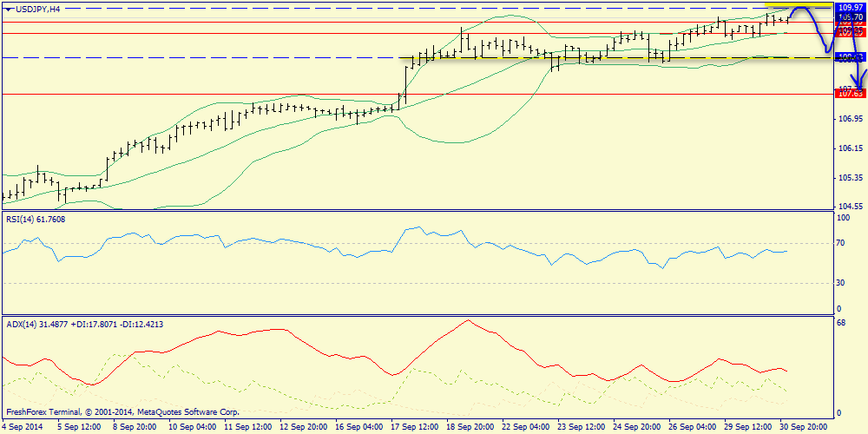Click the 16 Sep 04:00 time label
The image size is (868, 434).
click(358, 428)
